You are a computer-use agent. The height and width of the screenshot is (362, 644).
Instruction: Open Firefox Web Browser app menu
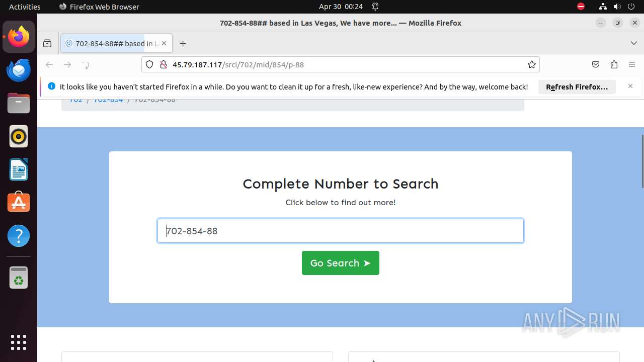coord(99,7)
